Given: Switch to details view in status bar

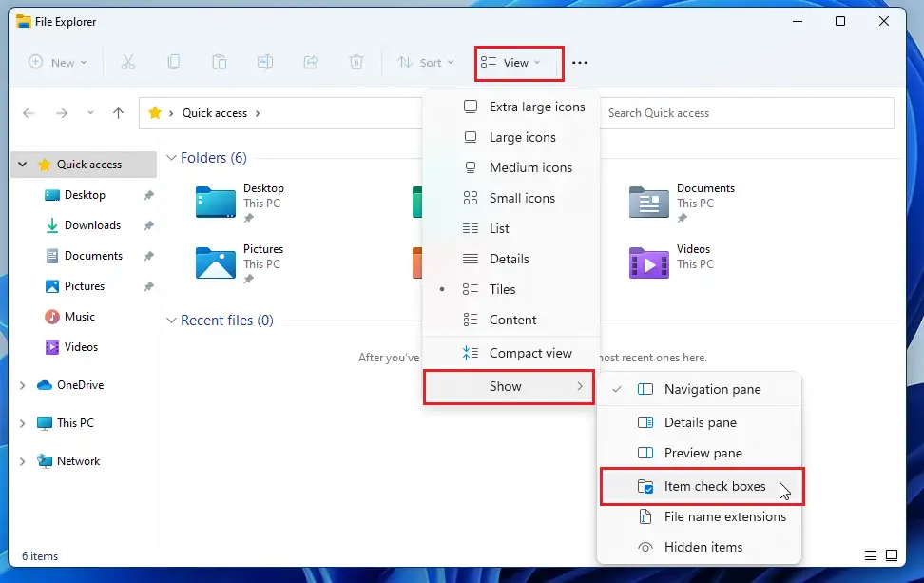Looking at the screenshot, I should pos(871,555).
